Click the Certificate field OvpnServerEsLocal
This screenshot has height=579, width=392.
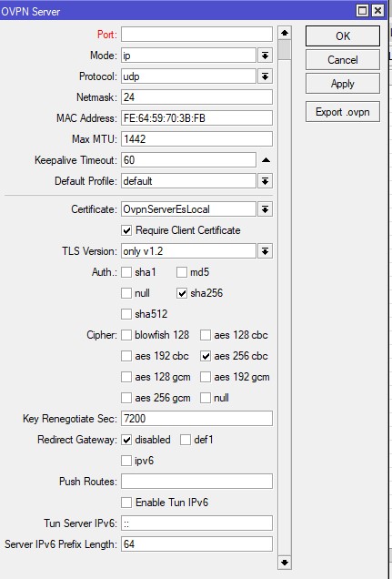click(x=188, y=209)
